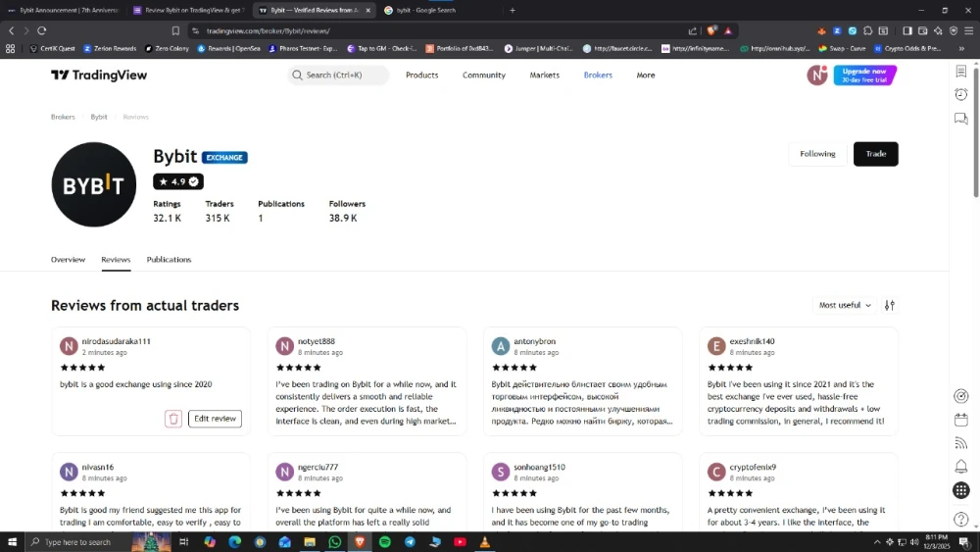Toggle the browser sidebar panel icon
Viewport: 980px width, 552px height.
click(x=907, y=30)
